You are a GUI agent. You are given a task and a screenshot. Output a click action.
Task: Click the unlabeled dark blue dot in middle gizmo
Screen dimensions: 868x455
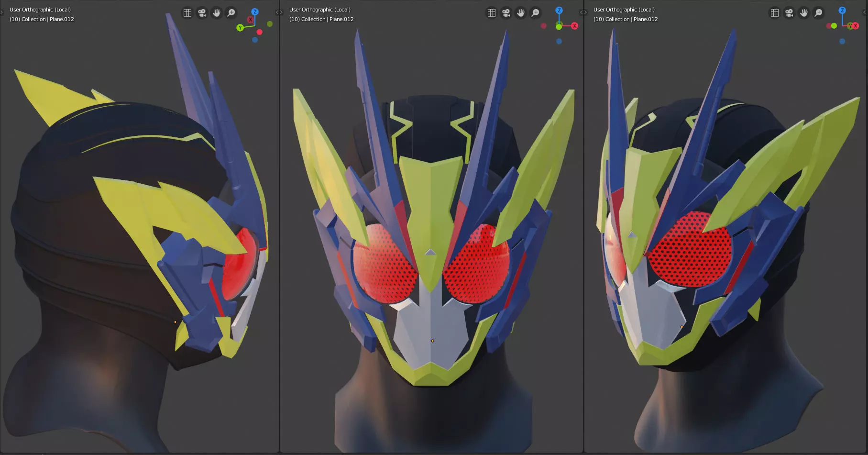click(x=559, y=42)
